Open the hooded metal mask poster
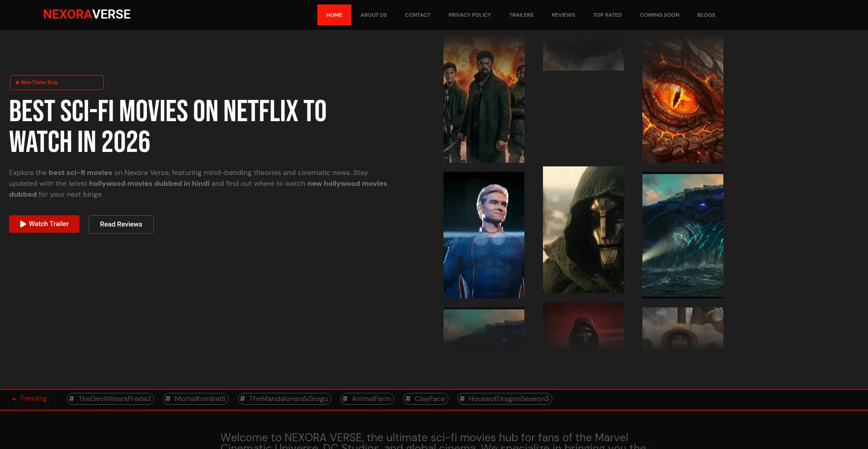This screenshot has height=449, width=868. pyautogui.click(x=583, y=230)
